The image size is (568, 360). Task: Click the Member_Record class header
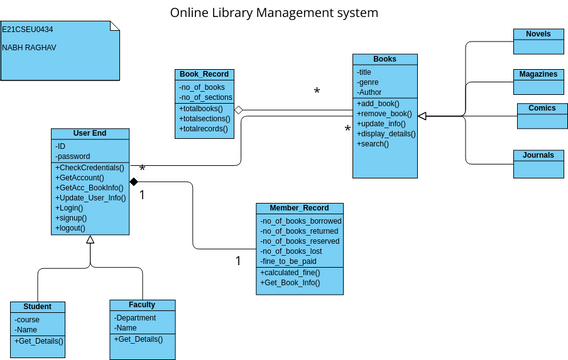[x=300, y=208]
